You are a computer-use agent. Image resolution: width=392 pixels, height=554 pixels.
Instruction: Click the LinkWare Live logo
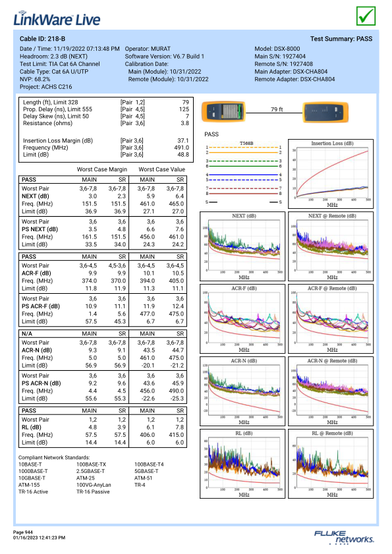tap(57, 18)
